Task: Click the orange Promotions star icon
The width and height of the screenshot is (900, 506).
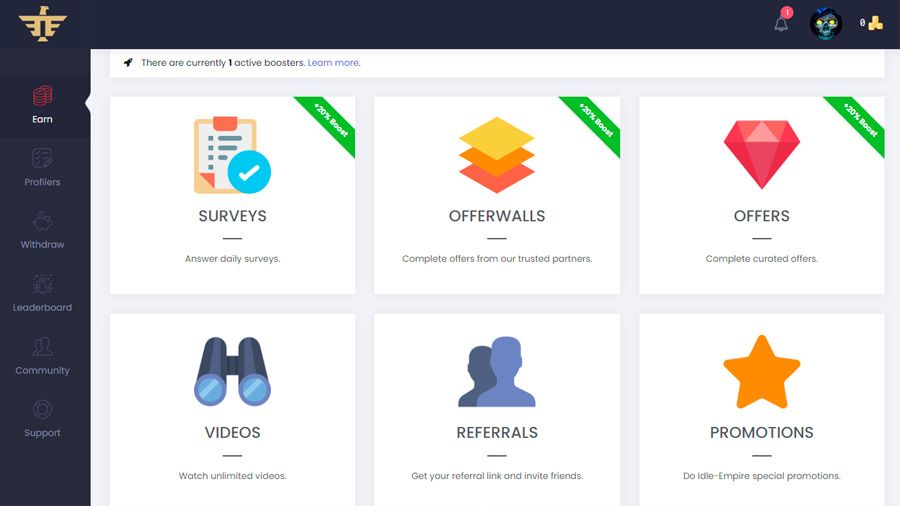Action: (x=761, y=372)
